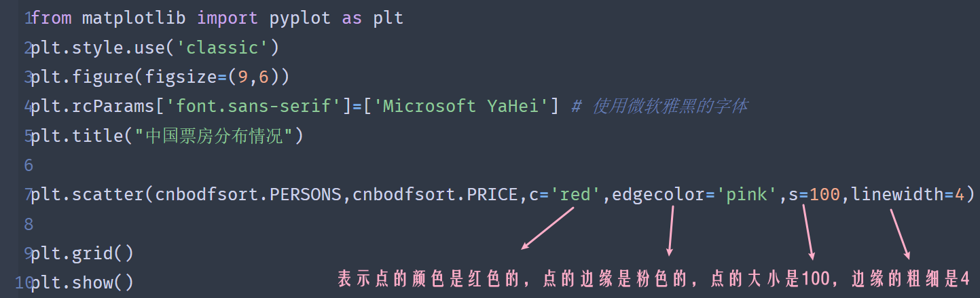Viewport: 980px width, 298px height.
Task: Click the arrow pointing from linewidth
Action: point(901,234)
